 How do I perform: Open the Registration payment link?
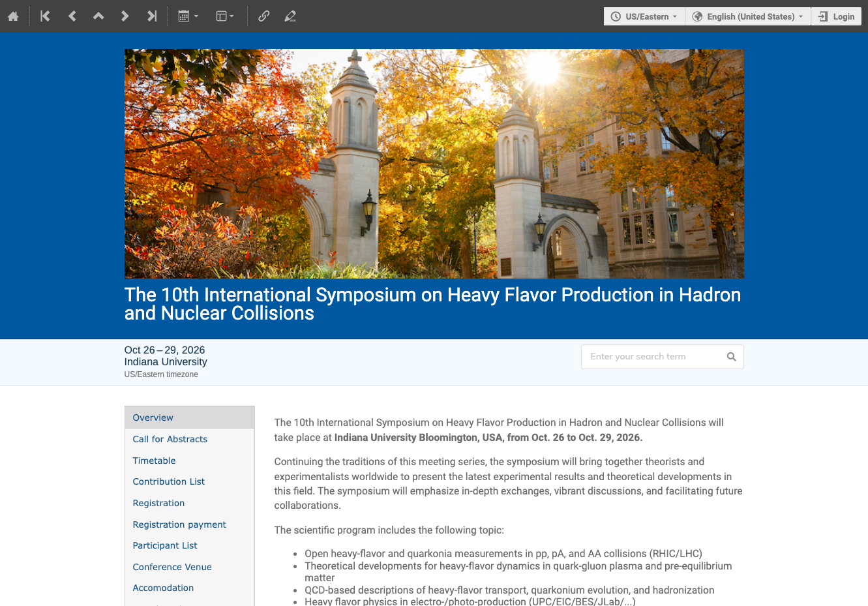click(x=179, y=524)
